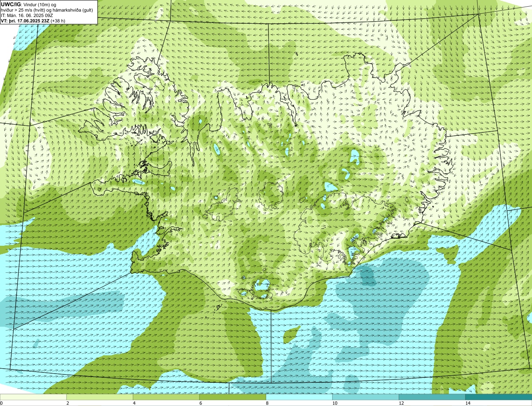532x406 pixels.
Task: Pick the 12–14 m/s teal legend swatch
Action: (x=432, y=397)
